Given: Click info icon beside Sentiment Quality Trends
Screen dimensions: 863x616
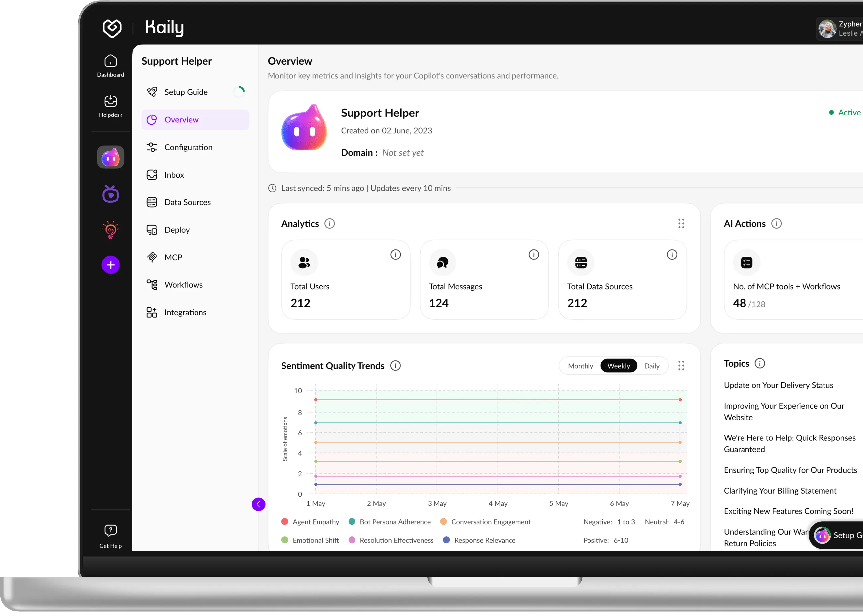Looking at the screenshot, I should [x=395, y=366].
